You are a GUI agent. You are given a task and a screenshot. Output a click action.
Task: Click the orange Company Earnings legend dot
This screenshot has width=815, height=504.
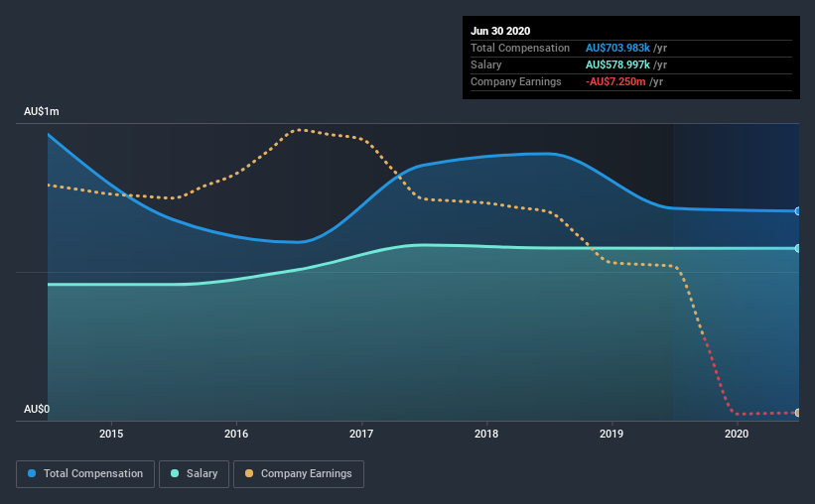249,473
